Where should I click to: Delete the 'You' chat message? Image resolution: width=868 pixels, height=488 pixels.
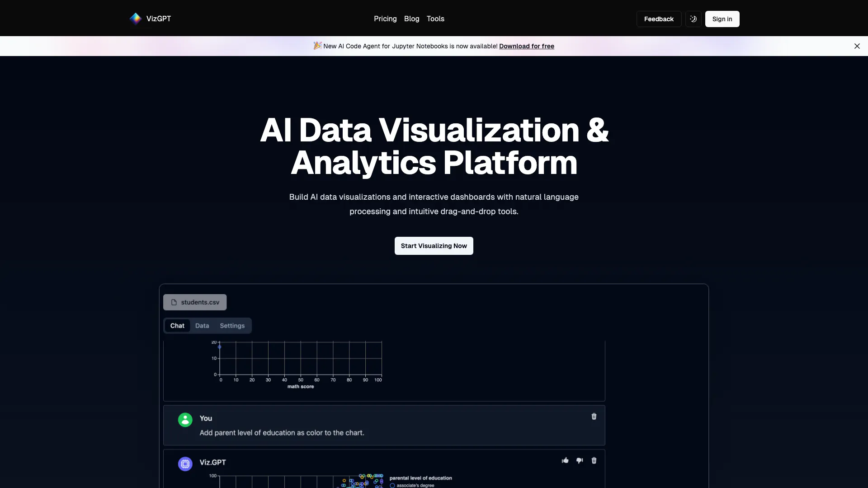pos(594,417)
